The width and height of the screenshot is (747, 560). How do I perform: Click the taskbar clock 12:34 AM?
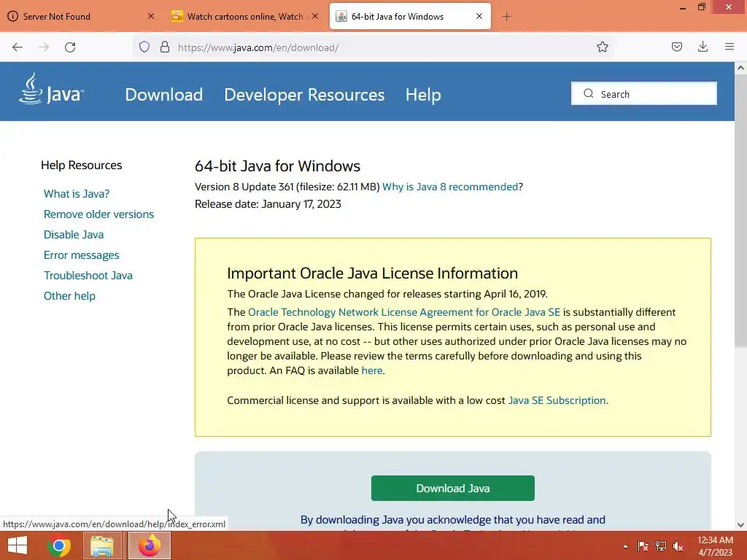(715, 540)
